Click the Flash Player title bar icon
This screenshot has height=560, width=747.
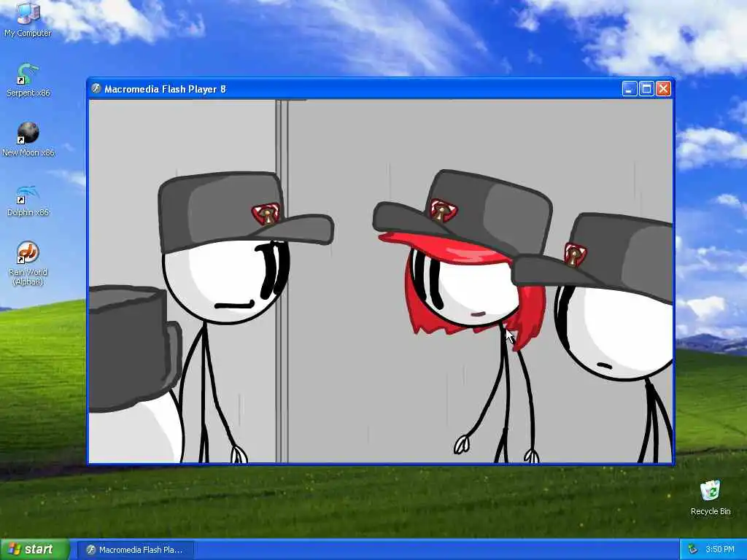coord(96,88)
